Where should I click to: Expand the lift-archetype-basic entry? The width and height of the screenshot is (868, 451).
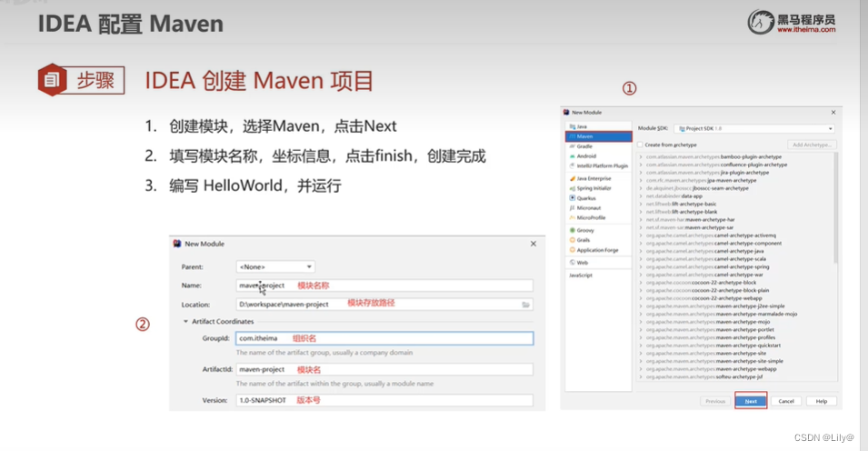[x=641, y=204]
